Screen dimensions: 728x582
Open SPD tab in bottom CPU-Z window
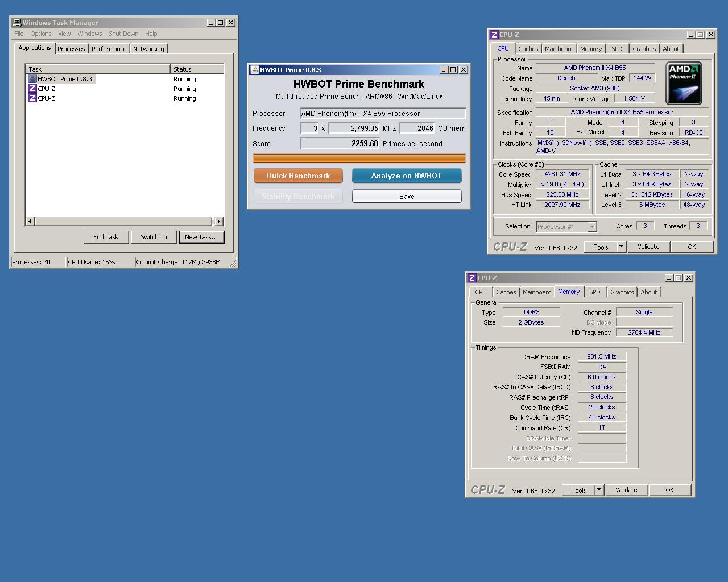pos(594,292)
